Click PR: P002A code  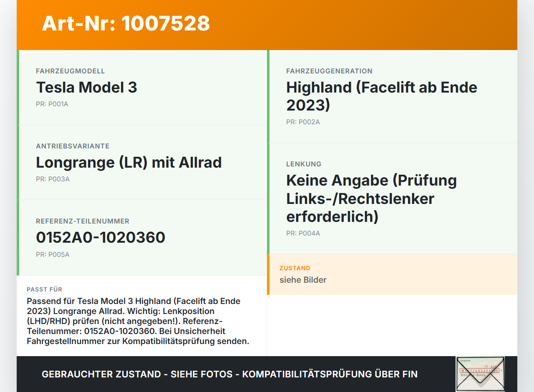pyautogui.click(x=303, y=122)
